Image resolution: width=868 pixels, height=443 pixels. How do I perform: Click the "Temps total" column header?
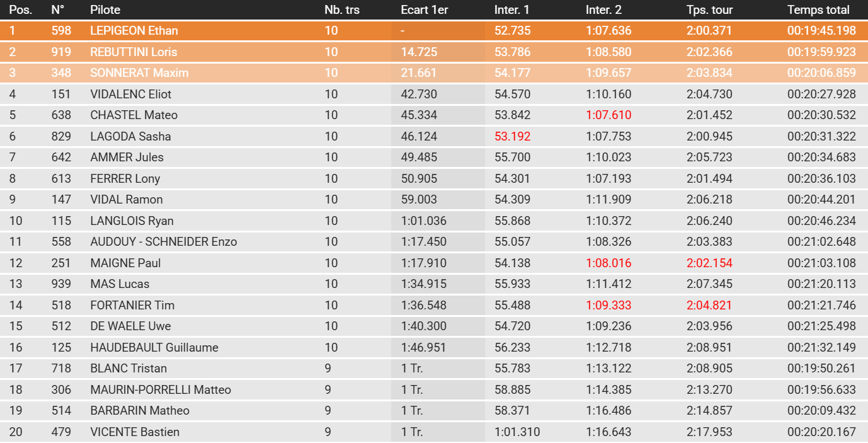(x=818, y=10)
